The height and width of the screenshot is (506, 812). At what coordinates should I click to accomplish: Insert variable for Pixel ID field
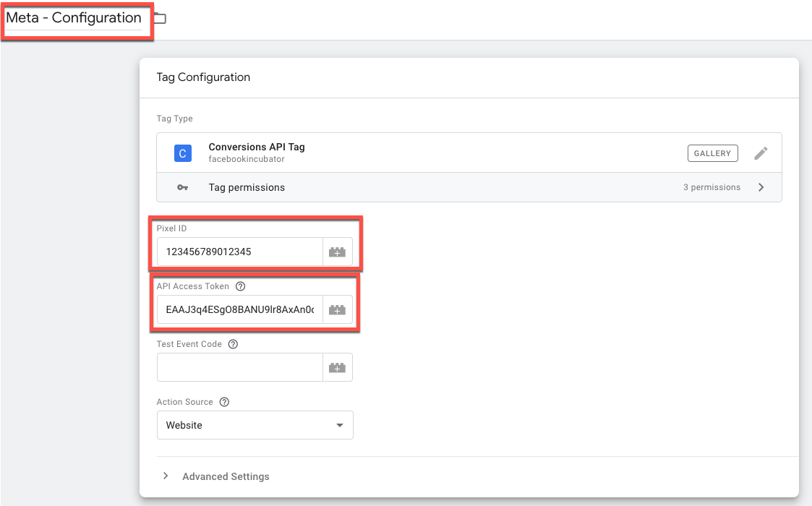[x=338, y=252]
